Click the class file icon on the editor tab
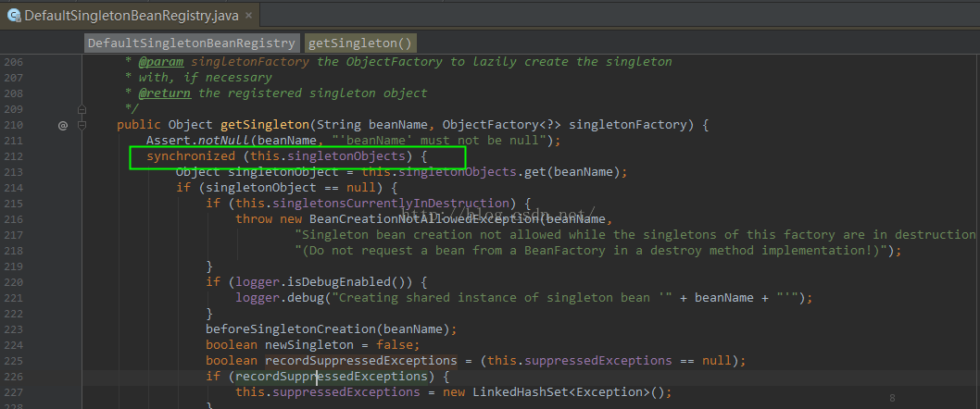The image size is (980, 409). pos(12,16)
